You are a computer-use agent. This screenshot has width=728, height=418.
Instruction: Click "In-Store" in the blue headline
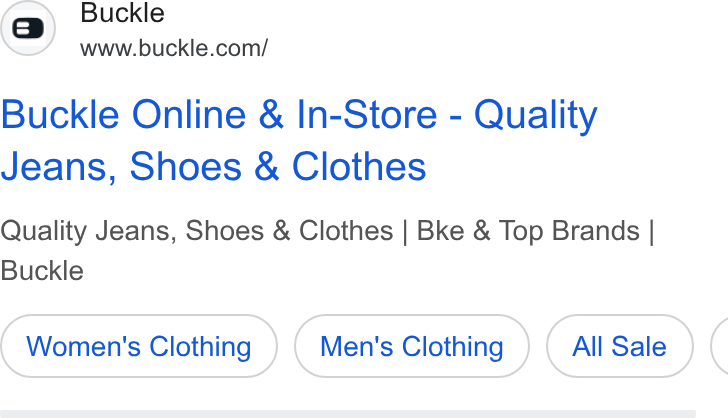[x=367, y=114]
